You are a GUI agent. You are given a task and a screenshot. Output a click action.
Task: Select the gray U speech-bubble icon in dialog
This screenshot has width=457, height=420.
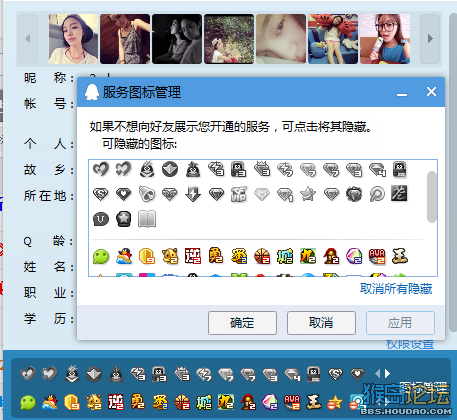coord(101,219)
